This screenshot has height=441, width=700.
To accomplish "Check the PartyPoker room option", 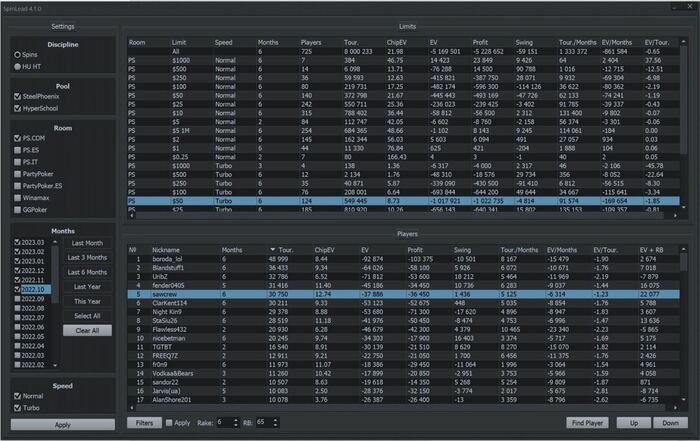I will tap(17, 174).
